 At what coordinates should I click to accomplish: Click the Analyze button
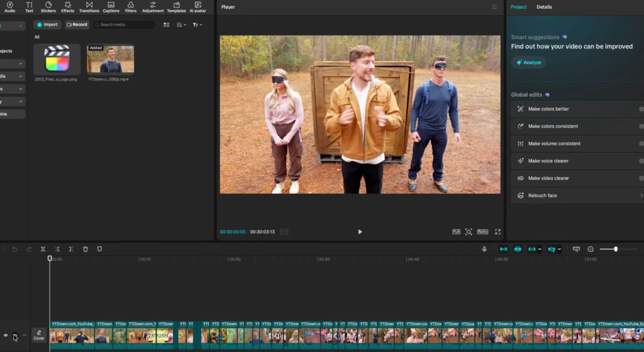pyautogui.click(x=528, y=62)
